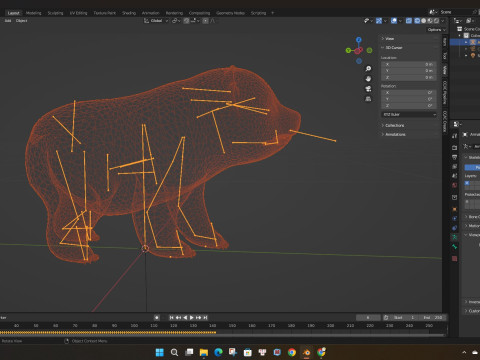The width and height of the screenshot is (480, 360).
Task: Click the play animation button
Action: [192, 318]
